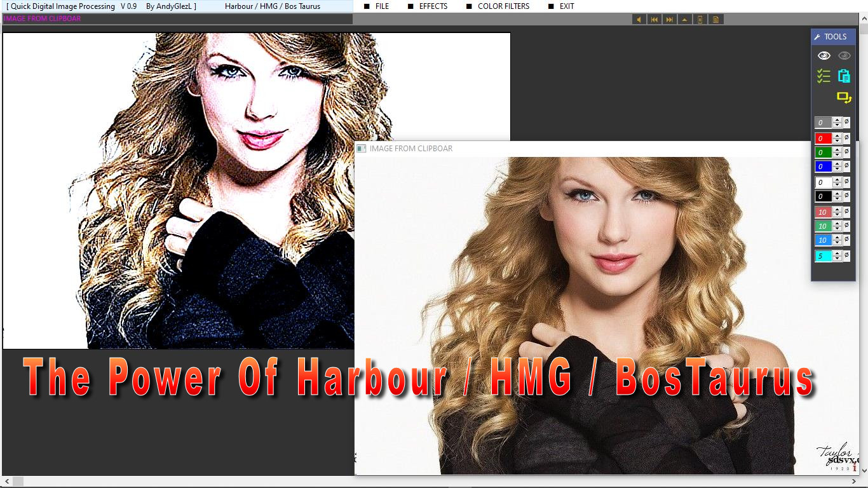Reset the red value with its ø button

(846, 138)
